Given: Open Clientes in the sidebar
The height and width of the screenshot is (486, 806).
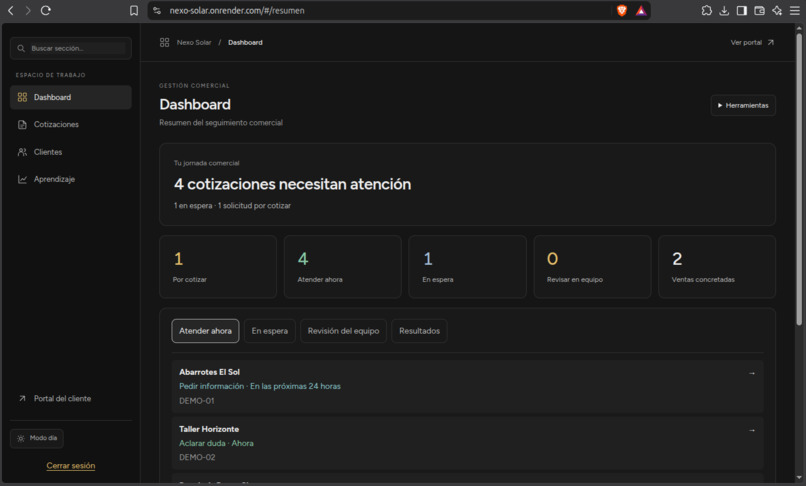Looking at the screenshot, I should (71, 152).
